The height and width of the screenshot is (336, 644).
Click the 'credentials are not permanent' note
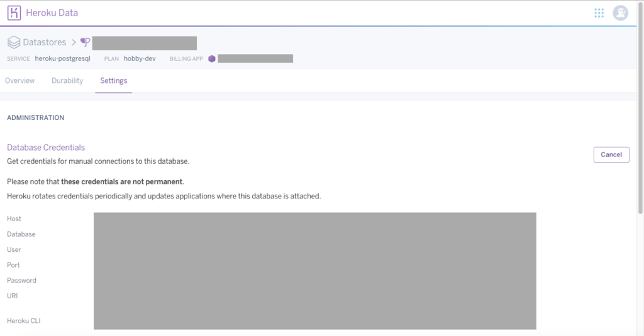96,182
